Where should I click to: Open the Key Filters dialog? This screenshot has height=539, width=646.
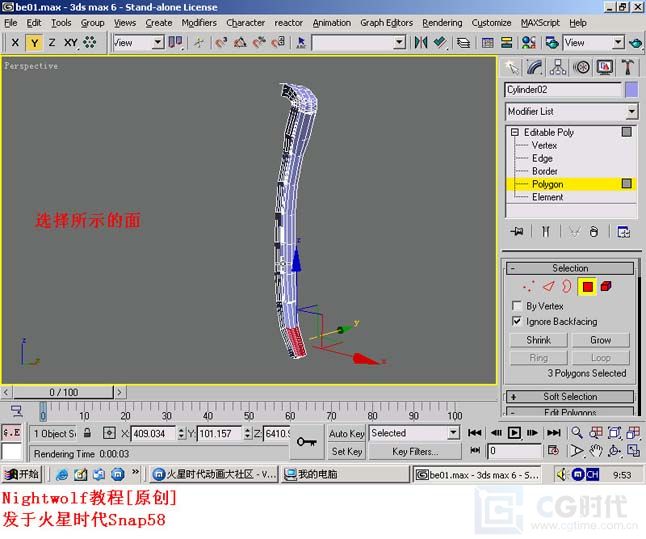tap(415, 452)
